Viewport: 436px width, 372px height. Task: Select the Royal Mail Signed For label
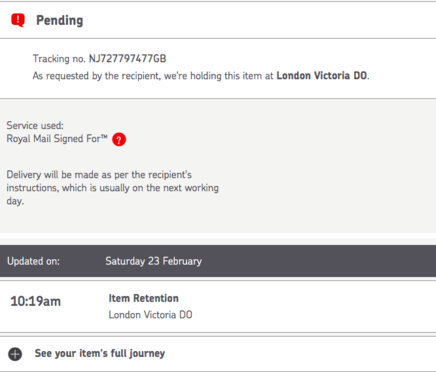coord(57,139)
